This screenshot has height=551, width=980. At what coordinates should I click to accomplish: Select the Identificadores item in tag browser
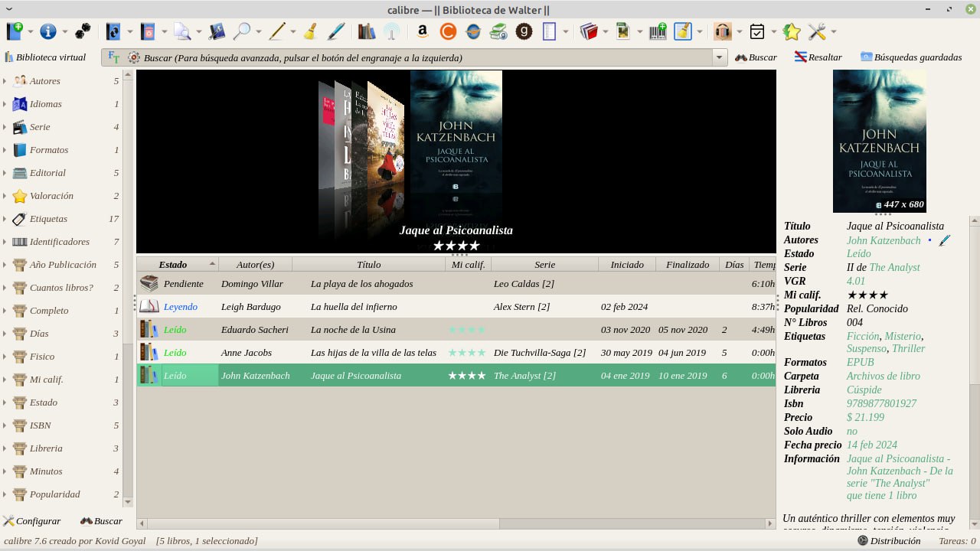click(60, 242)
